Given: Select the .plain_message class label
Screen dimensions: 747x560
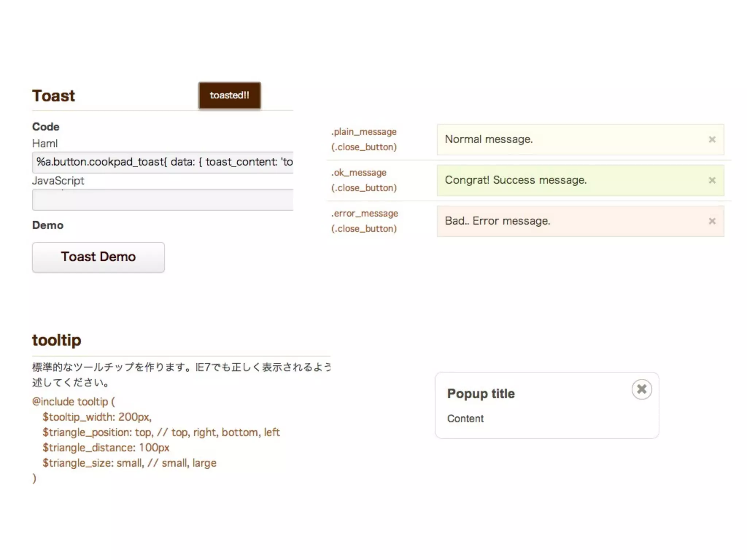Looking at the screenshot, I should click(364, 132).
